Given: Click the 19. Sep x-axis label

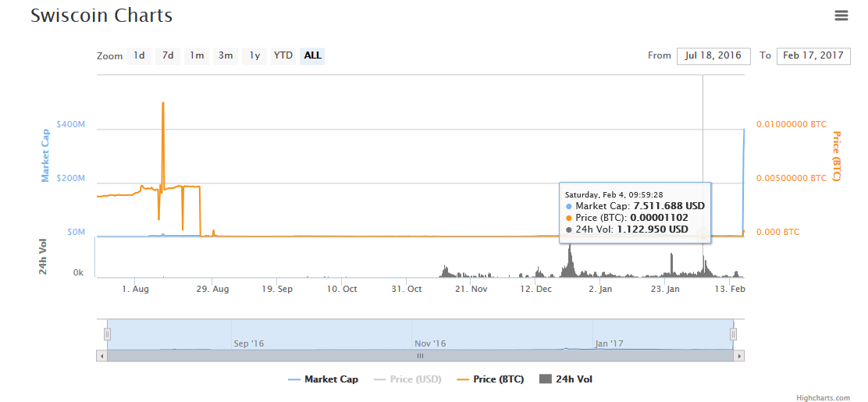Looking at the screenshot, I should pos(277,289).
